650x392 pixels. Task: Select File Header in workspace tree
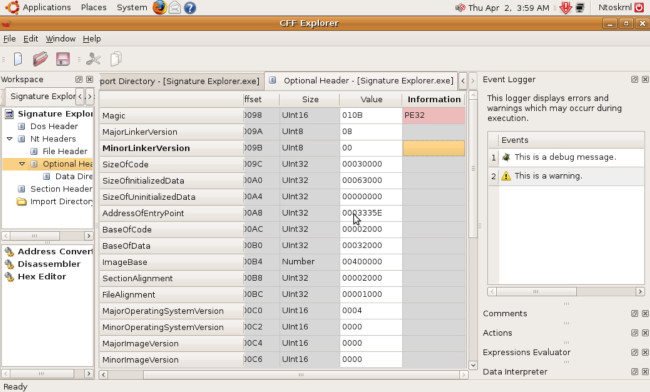point(59,151)
